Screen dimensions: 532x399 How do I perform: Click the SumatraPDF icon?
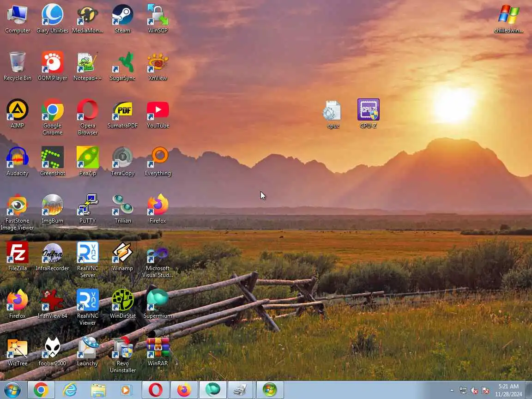[122, 114]
